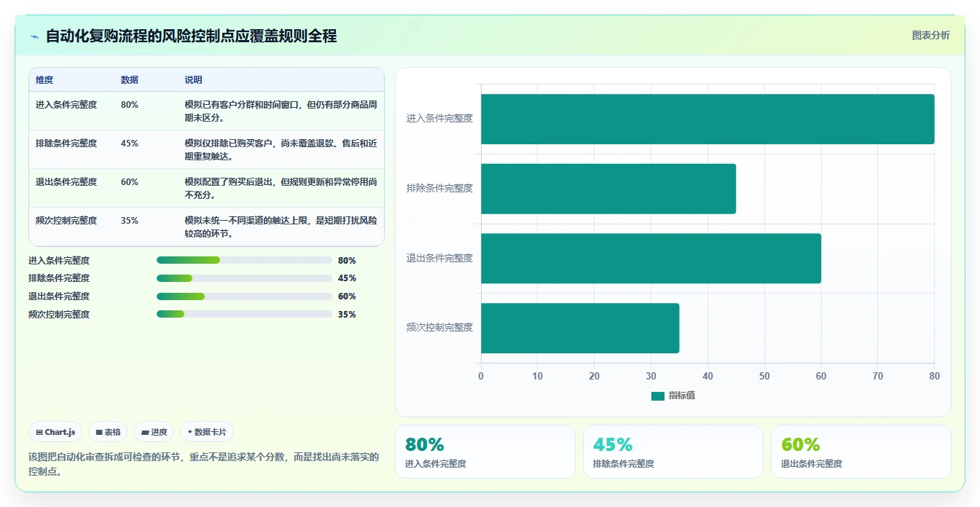
Task: Click the 35% label of the progress list
Action: [x=347, y=315]
